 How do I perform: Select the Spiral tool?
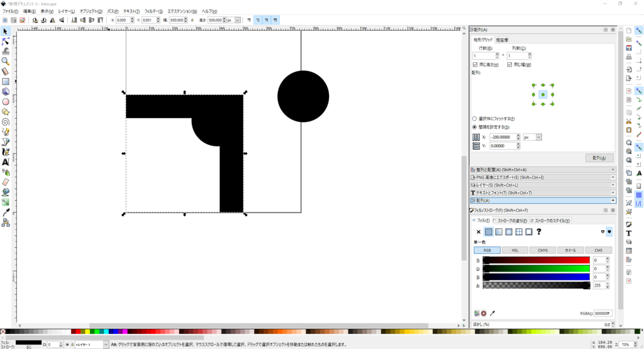click(x=5, y=122)
